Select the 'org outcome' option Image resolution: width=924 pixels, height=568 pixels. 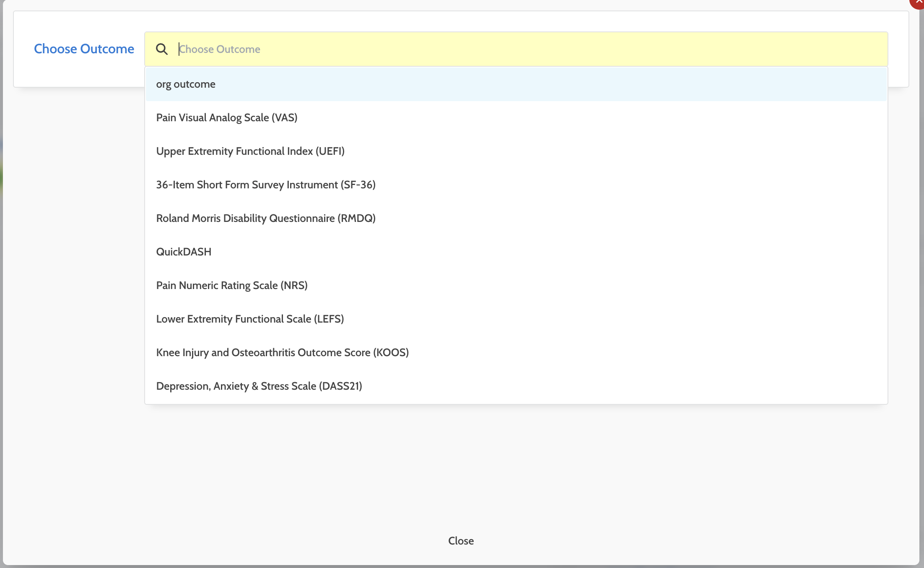[x=186, y=84]
